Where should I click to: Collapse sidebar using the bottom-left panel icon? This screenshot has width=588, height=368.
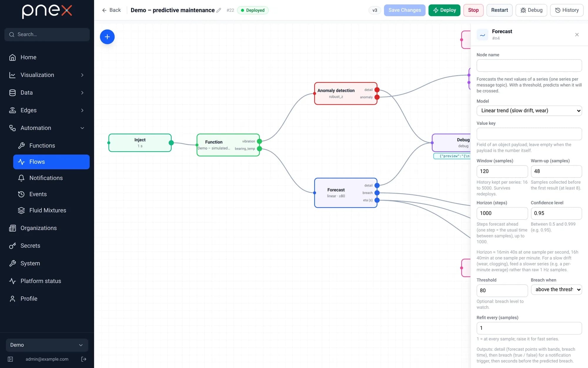tap(10, 359)
